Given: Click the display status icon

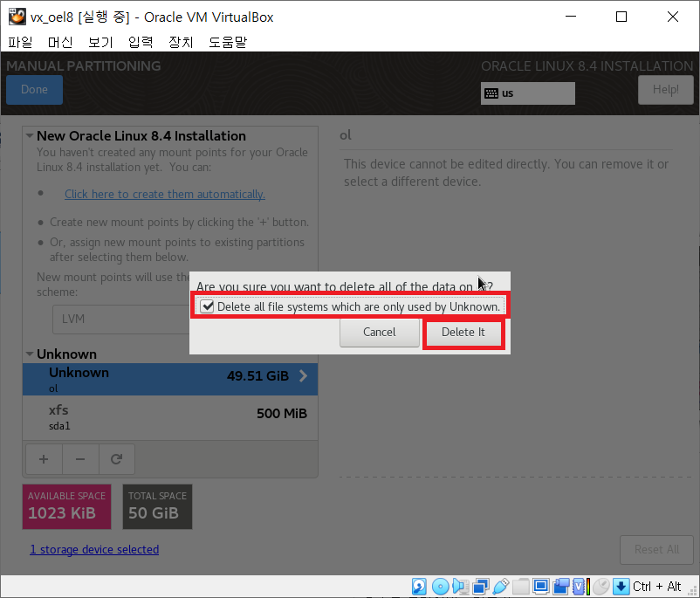Looking at the screenshot, I should [x=540, y=586].
